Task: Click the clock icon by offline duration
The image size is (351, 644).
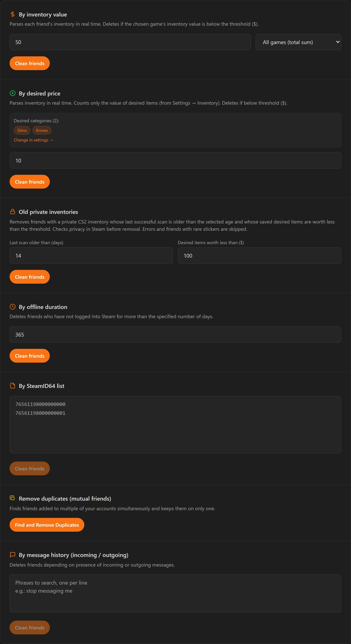Action: pos(12,307)
